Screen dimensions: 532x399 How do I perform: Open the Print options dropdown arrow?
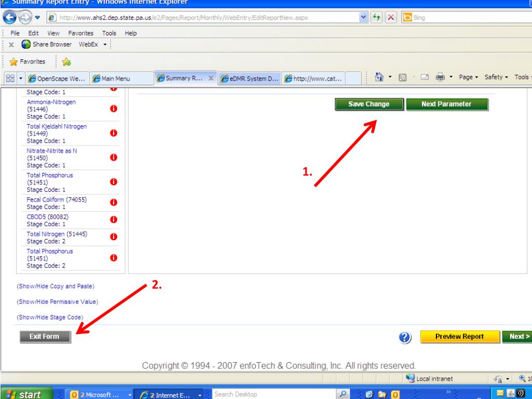click(x=451, y=77)
